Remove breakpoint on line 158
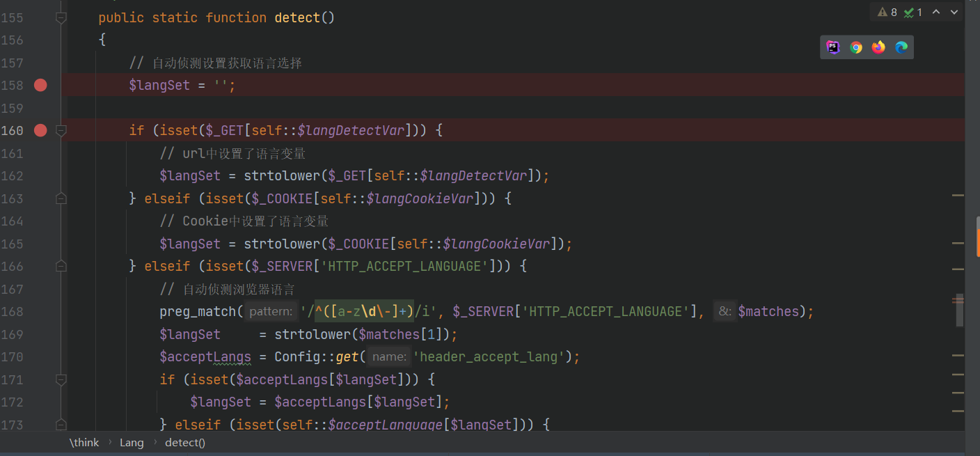The width and height of the screenshot is (980, 456). 40,85
